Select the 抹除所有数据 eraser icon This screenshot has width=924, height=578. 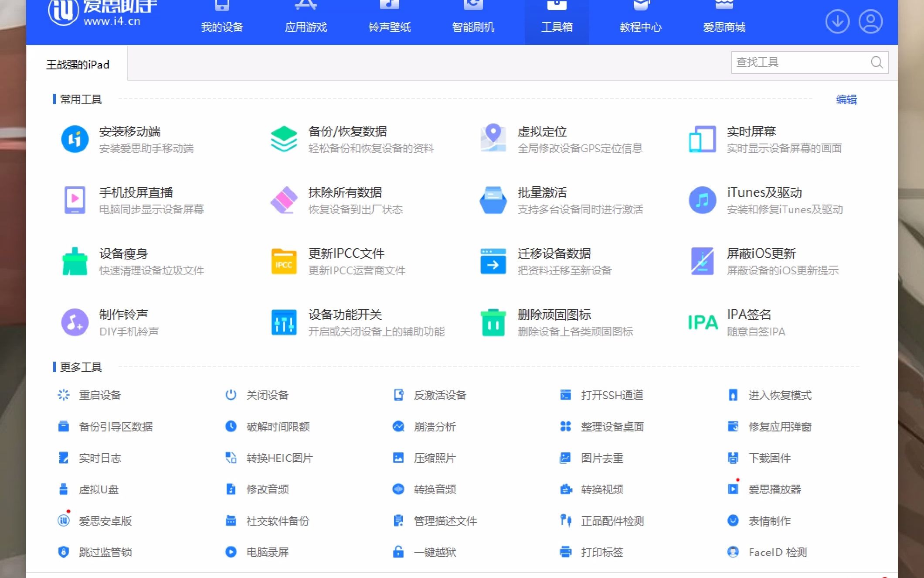coord(284,200)
